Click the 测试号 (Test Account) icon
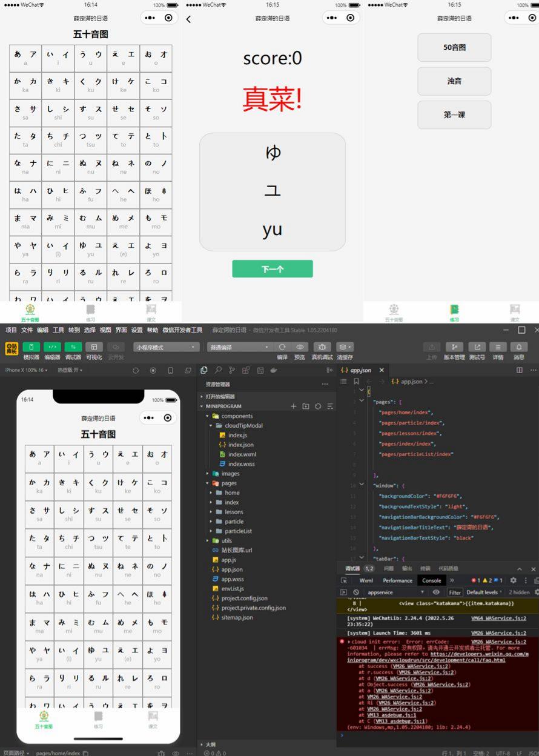539x756 pixels. pos(477,347)
